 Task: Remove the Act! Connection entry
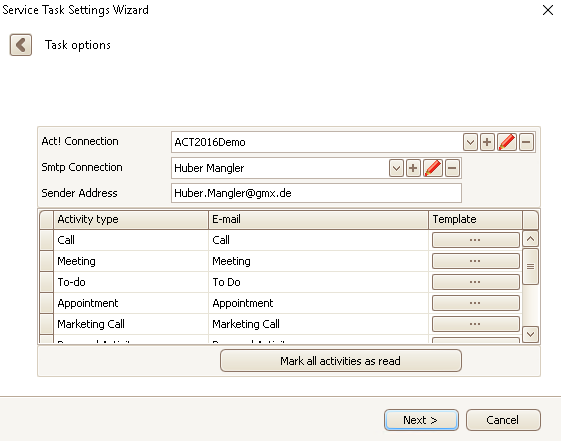coord(526,142)
